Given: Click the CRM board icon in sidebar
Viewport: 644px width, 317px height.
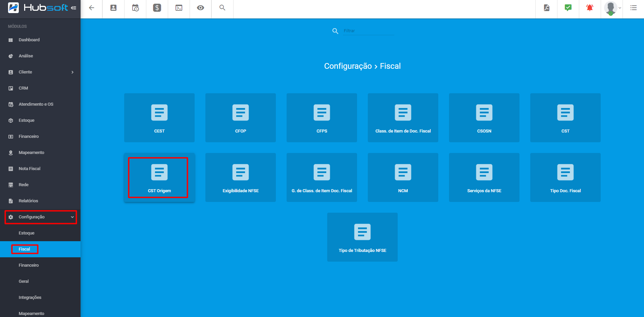Looking at the screenshot, I should [x=11, y=88].
